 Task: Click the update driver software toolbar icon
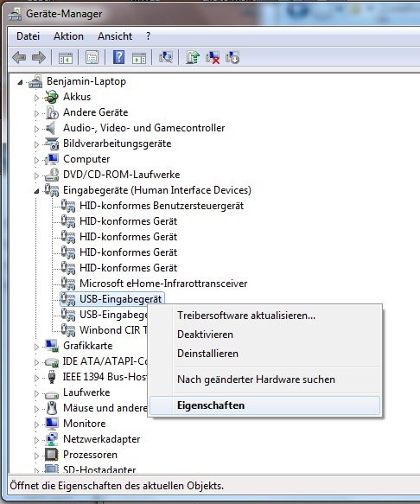(x=193, y=57)
